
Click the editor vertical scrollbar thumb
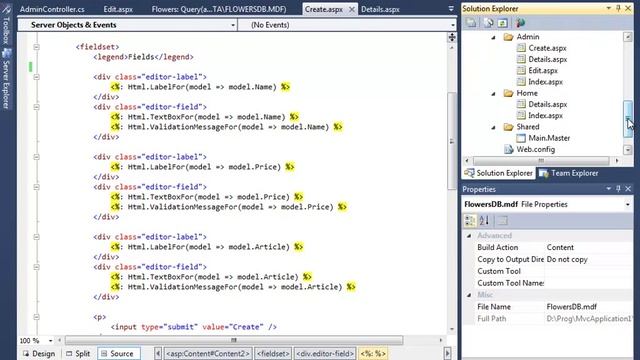(x=452, y=141)
